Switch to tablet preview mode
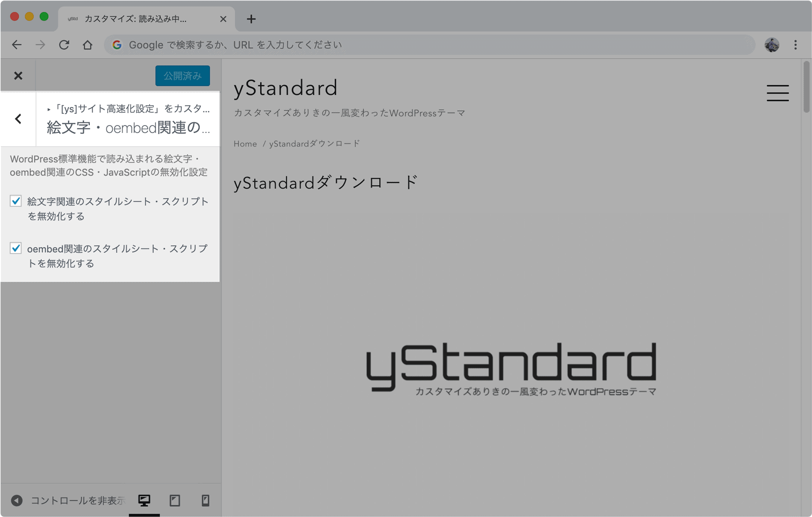Screen dimensions: 812x517 [175, 501]
